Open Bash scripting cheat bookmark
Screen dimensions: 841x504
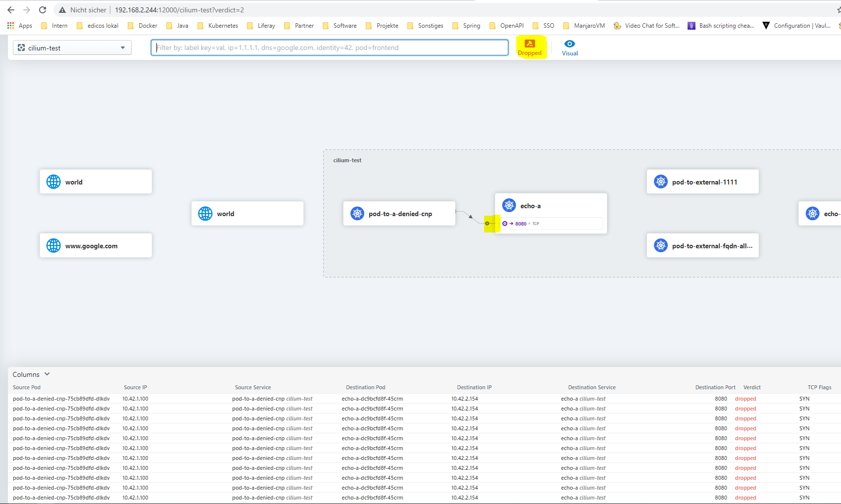tap(721, 26)
